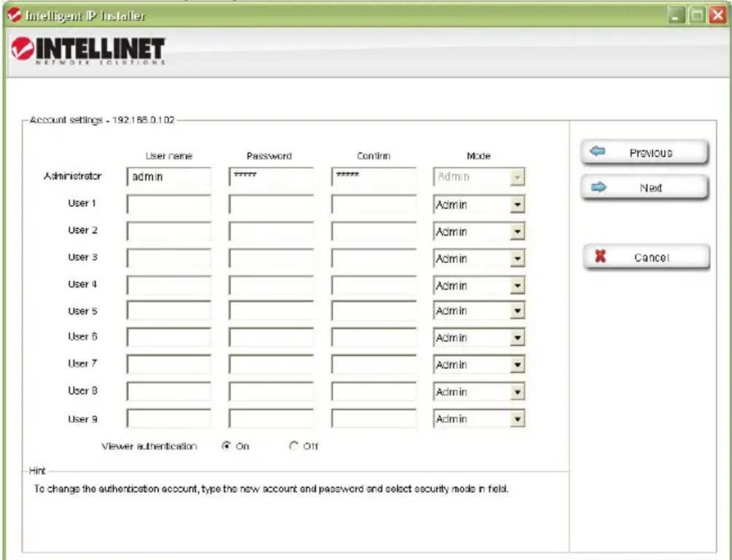Screen dimensions: 732x560
Task: Focus the User 2 user name field
Action: tap(169, 231)
